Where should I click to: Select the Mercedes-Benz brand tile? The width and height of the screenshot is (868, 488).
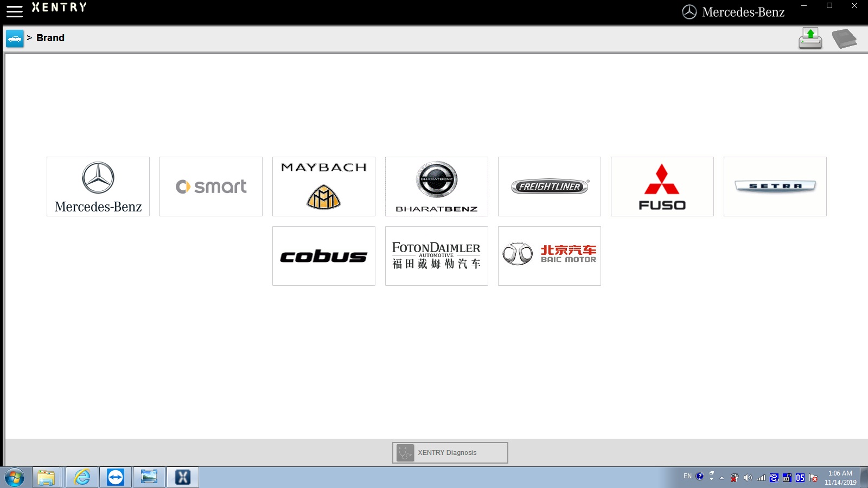(x=98, y=187)
